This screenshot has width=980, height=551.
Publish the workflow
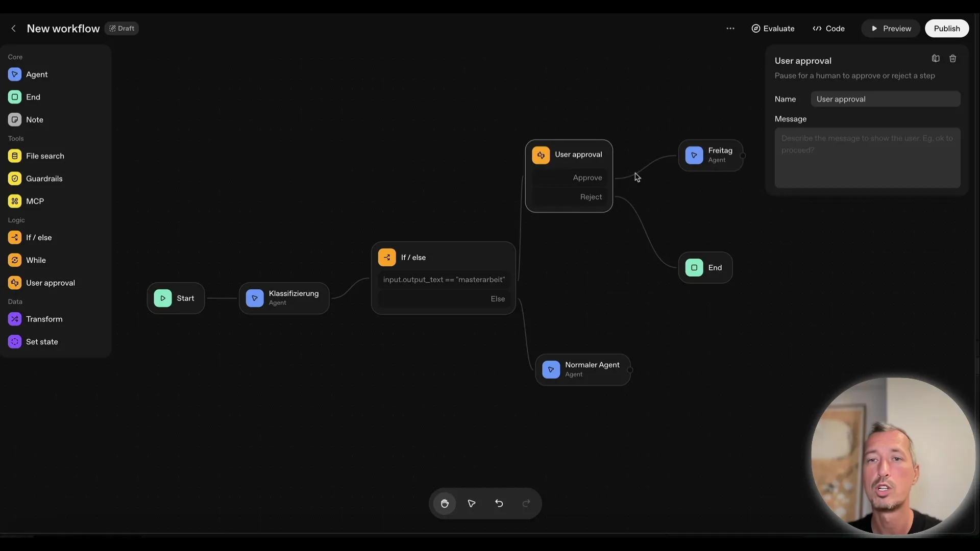[x=947, y=28]
